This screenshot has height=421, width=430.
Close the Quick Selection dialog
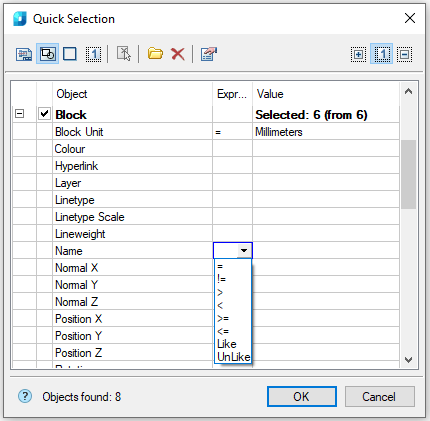tap(410, 18)
